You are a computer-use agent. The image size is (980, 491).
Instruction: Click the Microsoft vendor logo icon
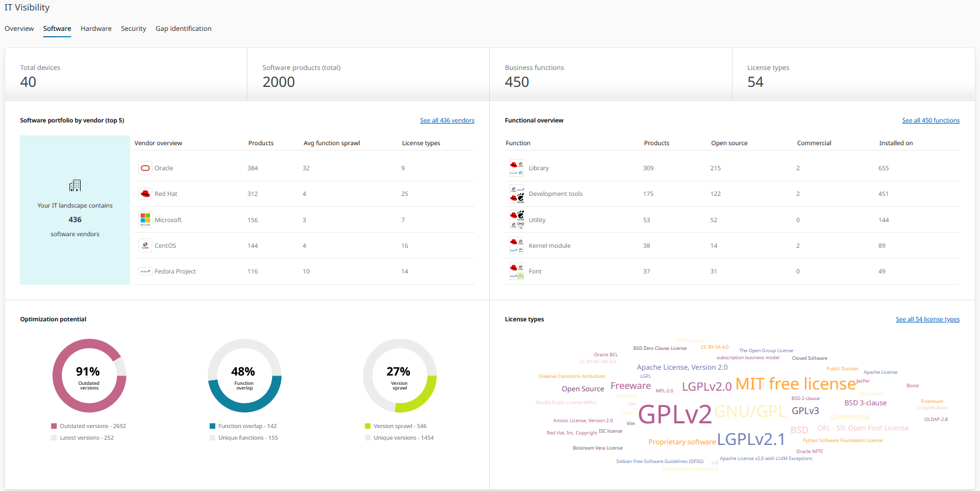click(145, 220)
